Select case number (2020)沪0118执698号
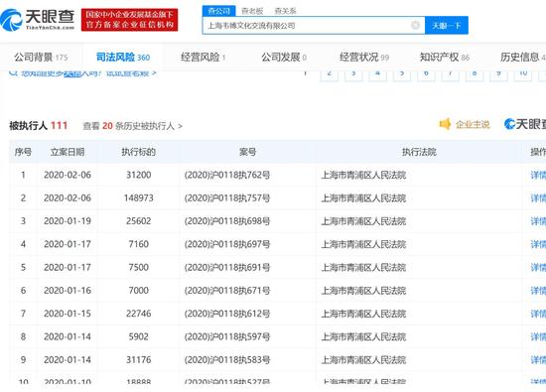Image resolution: width=546 pixels, height=392 pixels. 227,221
